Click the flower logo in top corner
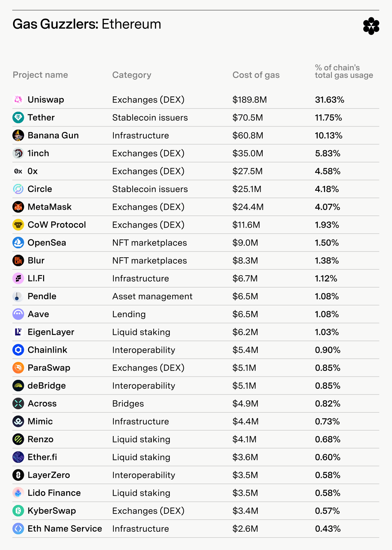The width and height of the screenshot is (392, 550). [x=371, y=26]
